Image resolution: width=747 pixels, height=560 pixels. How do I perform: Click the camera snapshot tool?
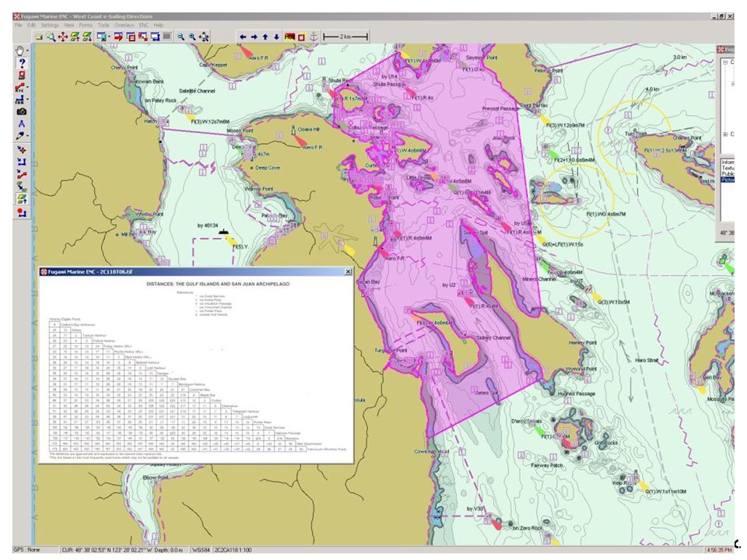22,111
